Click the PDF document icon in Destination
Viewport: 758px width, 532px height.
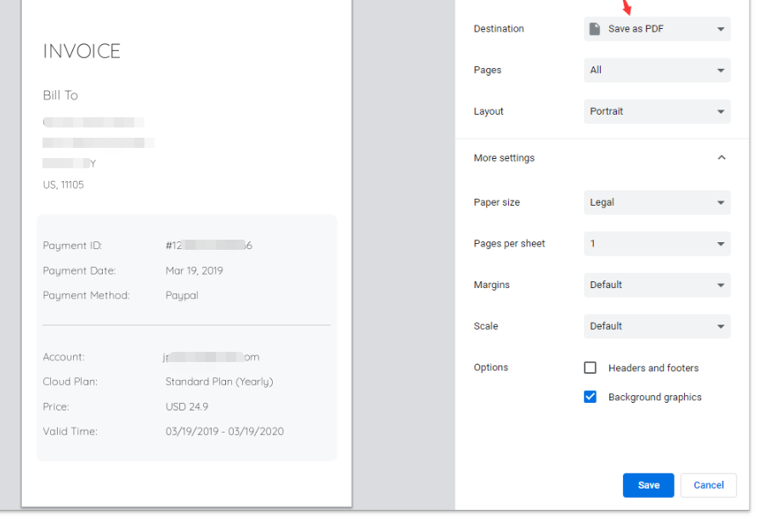coord(595,29)
